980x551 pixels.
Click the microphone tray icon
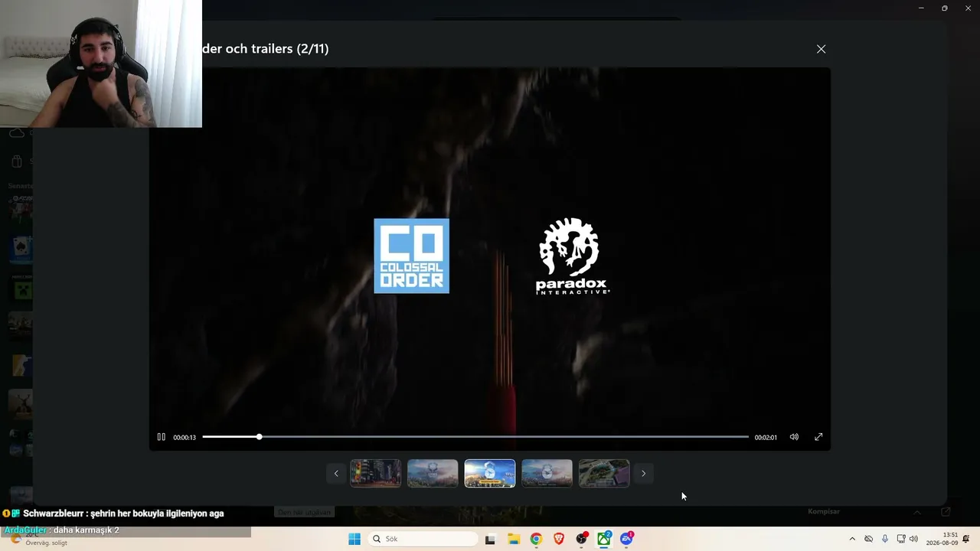[885, 539]
